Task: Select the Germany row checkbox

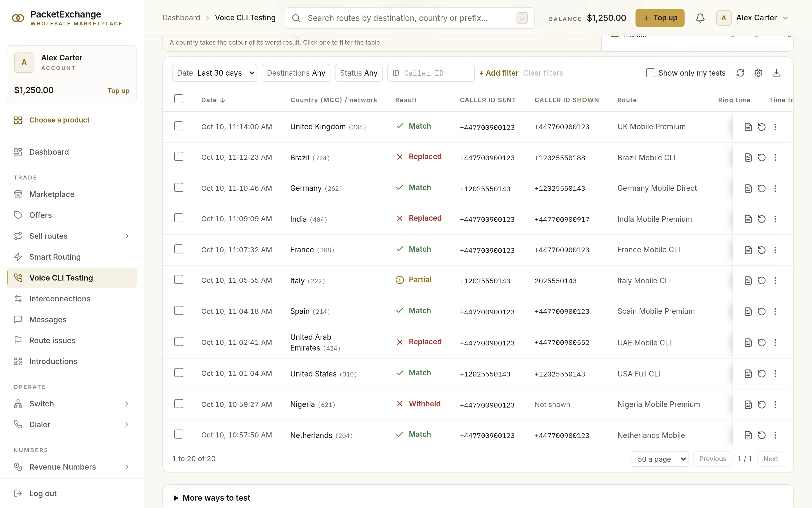Action: point(179,187)
